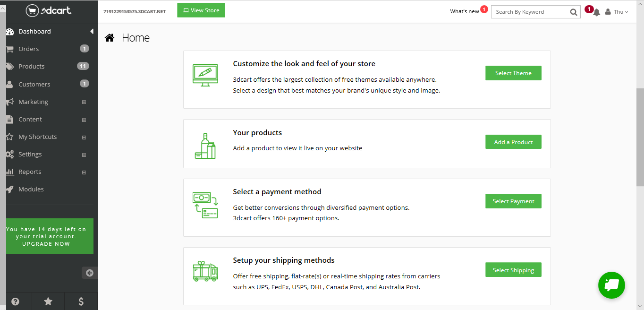Go to Products in the sidebar
Image resolution: width=644 pixels, height=310 pixels.
pyautogui.click(x=31, y=66)
